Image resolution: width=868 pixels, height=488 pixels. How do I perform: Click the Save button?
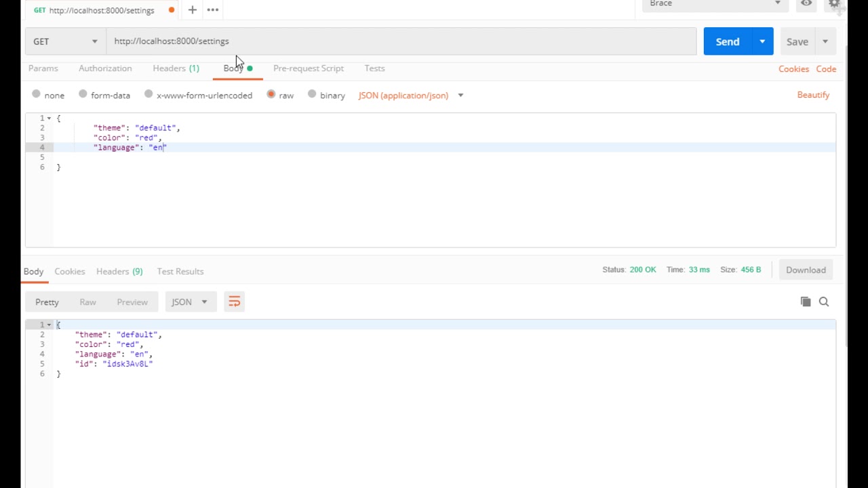point(797,41)
